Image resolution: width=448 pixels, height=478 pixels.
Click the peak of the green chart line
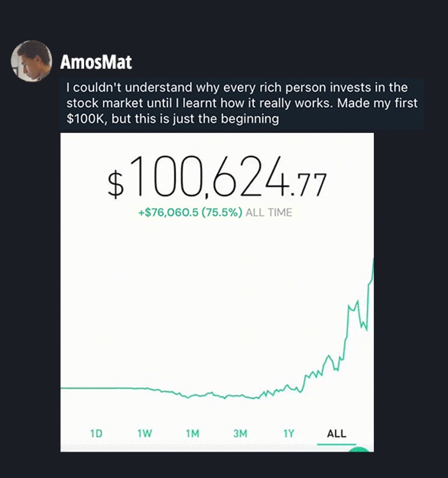(372, 261)
